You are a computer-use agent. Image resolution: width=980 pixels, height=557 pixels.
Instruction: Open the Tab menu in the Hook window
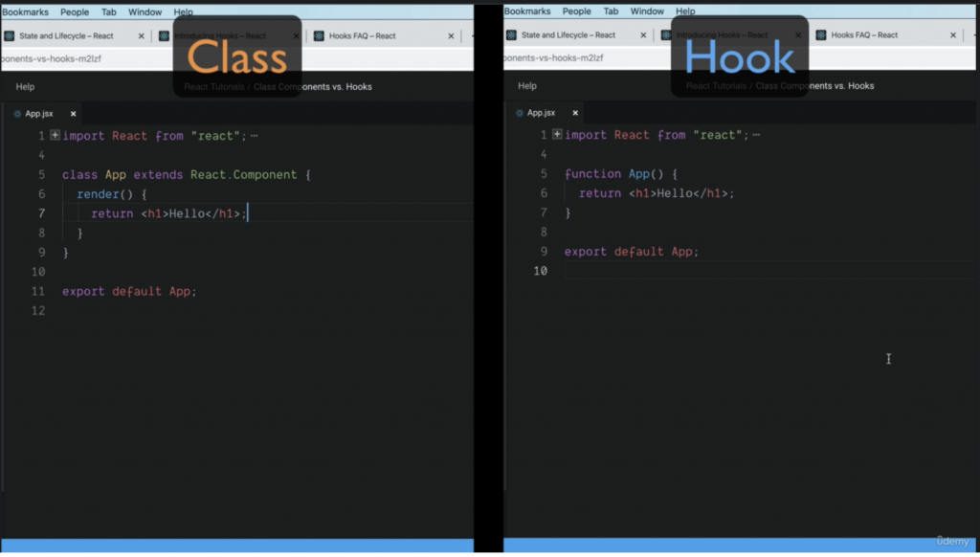tap(611, 11)
